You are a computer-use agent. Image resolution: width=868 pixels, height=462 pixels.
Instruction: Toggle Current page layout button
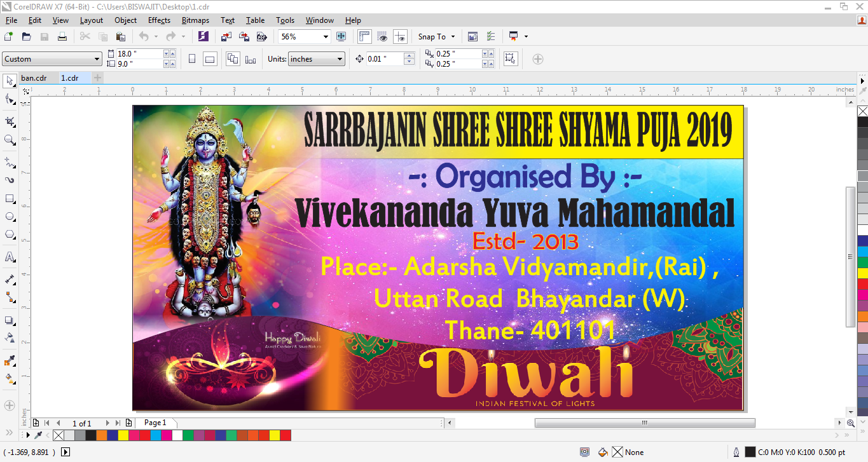pyautogui.click(x=251, y=59)
